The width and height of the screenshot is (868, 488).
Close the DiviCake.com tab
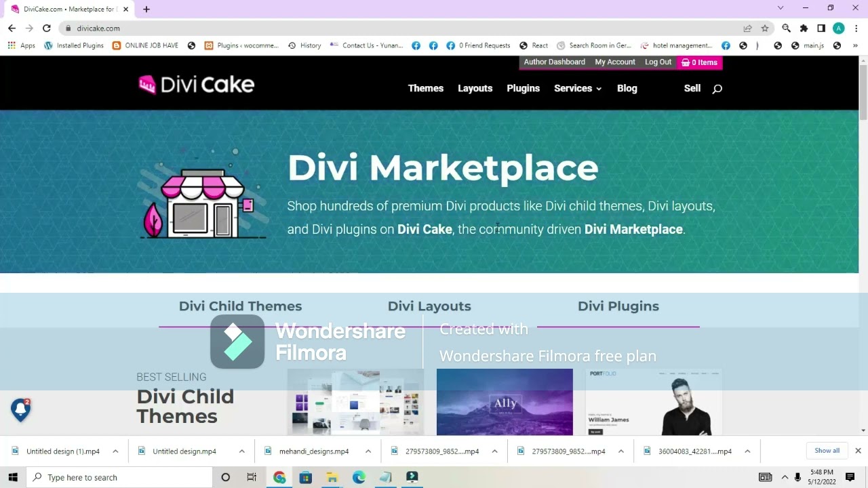[125, 9]
